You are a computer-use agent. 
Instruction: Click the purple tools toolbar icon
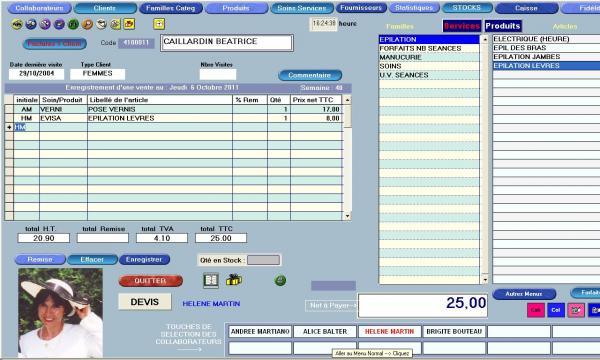(x=45, y=24)
